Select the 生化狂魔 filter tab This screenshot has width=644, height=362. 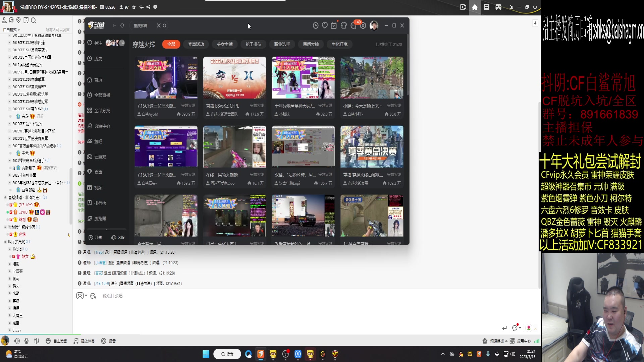[x=339, y=44]
